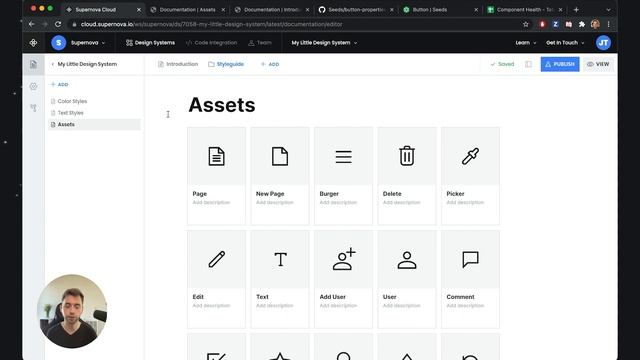Close the Supernova Cloud browser tab

tap(139, 9)
